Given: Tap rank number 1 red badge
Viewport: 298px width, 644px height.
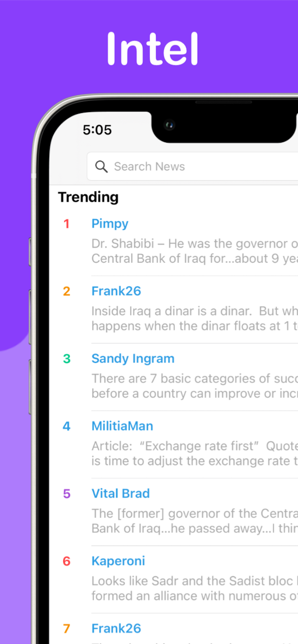Looking at the screenshot, I should [66, 224].
